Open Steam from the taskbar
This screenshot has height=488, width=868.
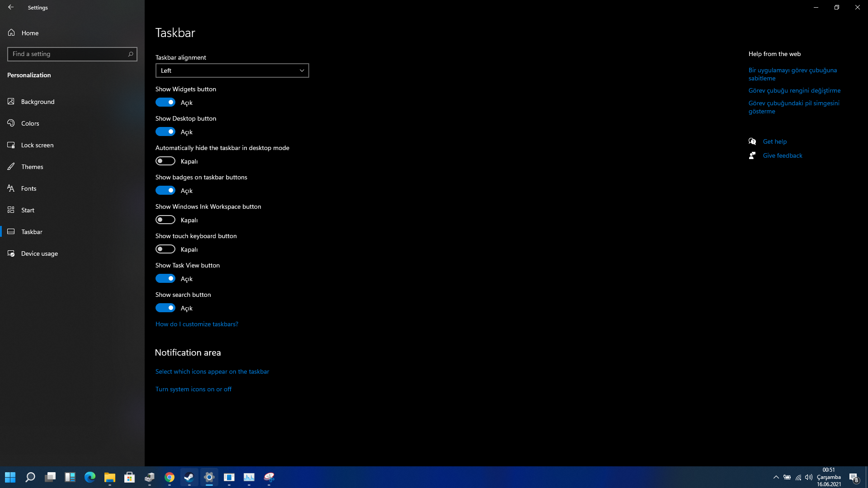tap(189, 477)
